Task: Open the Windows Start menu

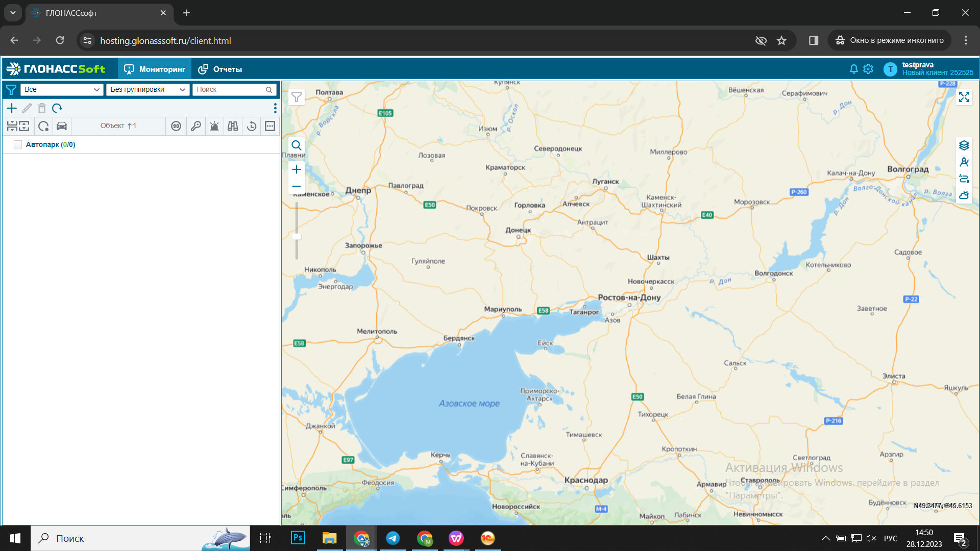Action: pos(15,538)
